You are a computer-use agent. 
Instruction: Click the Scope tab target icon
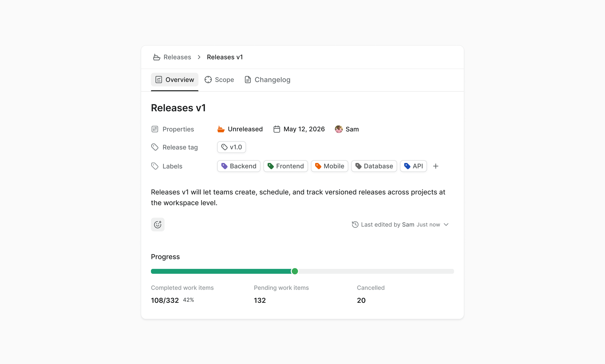click(x=208, y=80)
